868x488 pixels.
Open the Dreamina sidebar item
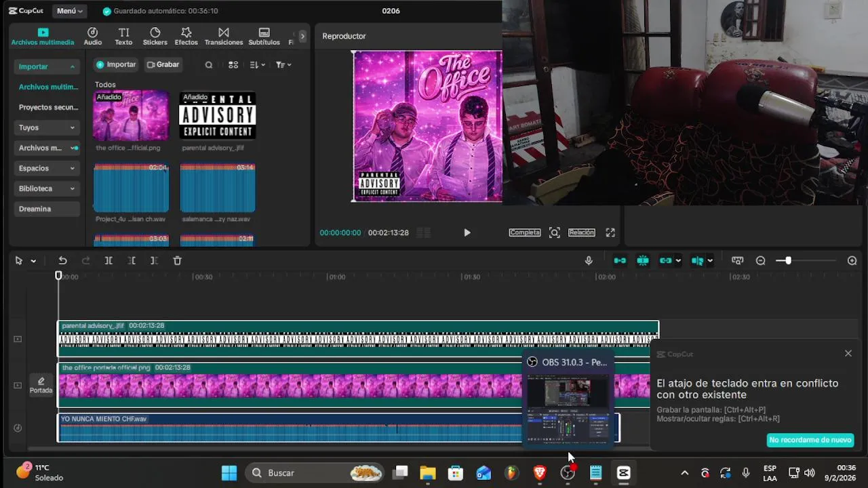46,209
